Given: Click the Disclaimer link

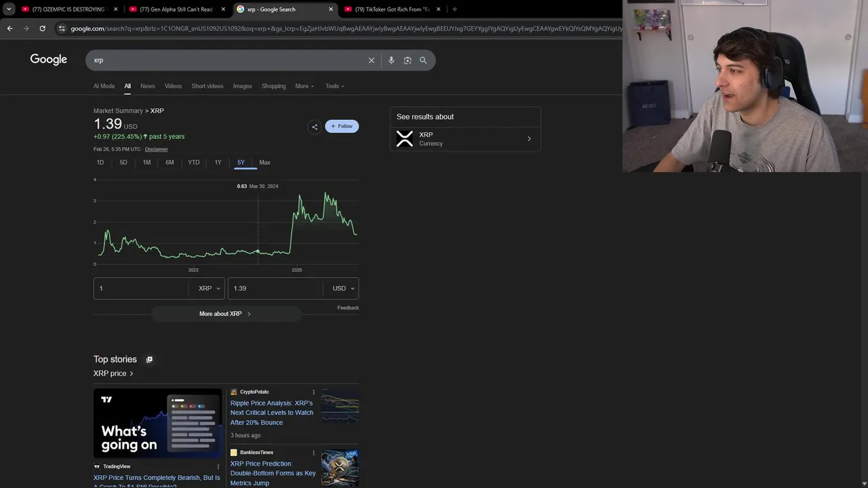Looking at the screenshot, I should 156,149.
